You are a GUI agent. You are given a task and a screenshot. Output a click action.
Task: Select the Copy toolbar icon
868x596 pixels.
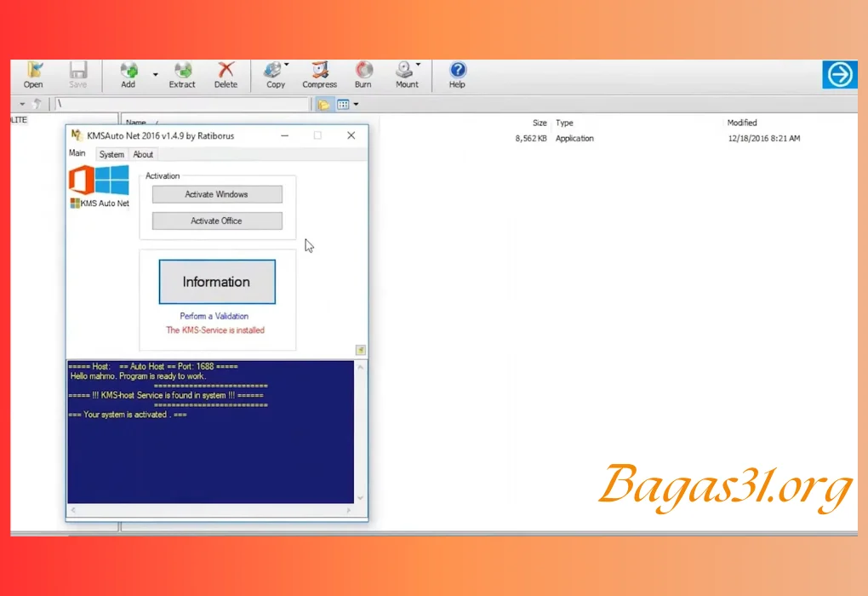click(274, 75)
